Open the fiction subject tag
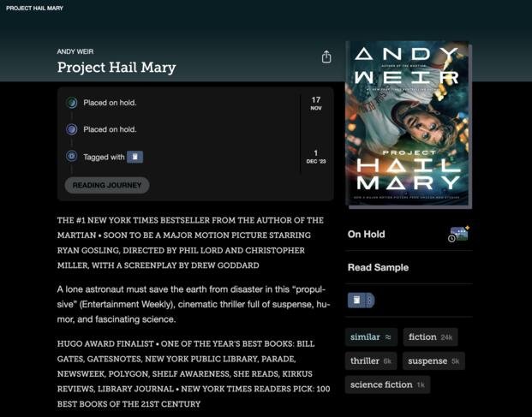This screenshot has height=417, width=532. (430, 337)
